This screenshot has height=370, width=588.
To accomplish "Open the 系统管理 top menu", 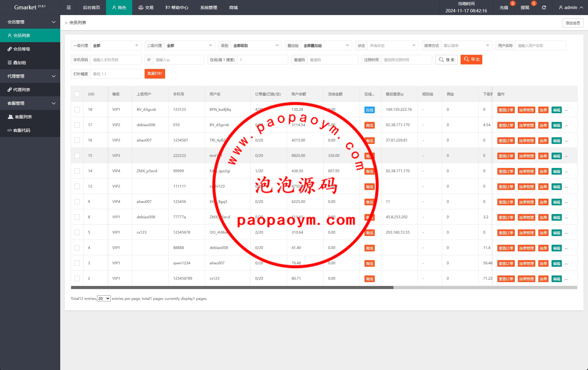I will [x=209, y=8].
